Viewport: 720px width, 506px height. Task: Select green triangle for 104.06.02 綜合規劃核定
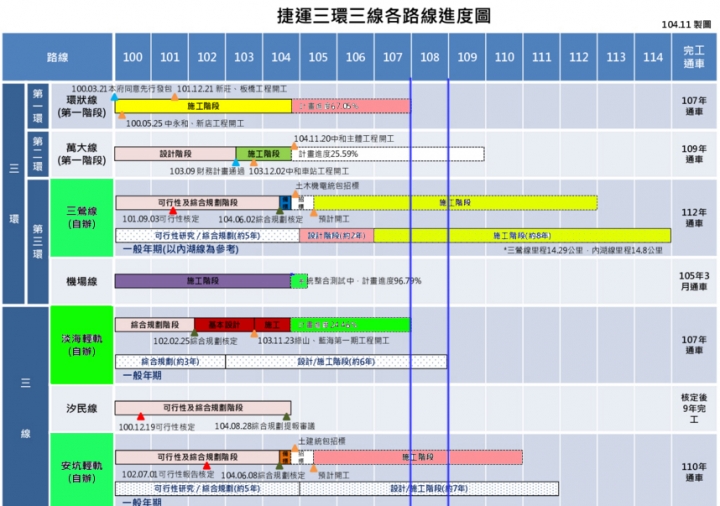click(x=279, y=211)
